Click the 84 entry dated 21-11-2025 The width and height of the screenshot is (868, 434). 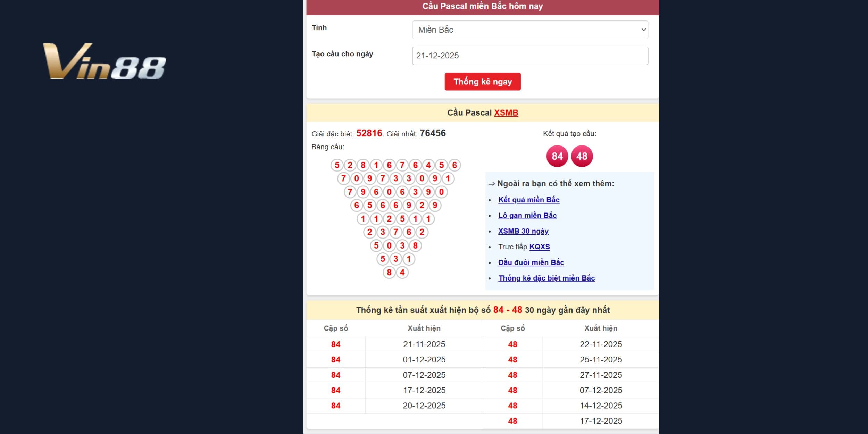335,344
